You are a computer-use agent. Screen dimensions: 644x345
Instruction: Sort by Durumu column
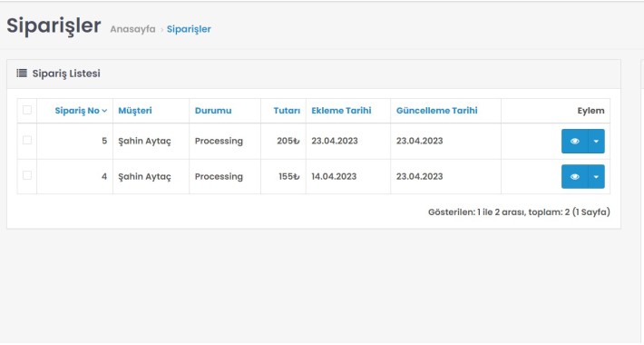click(x=213, y=111)
